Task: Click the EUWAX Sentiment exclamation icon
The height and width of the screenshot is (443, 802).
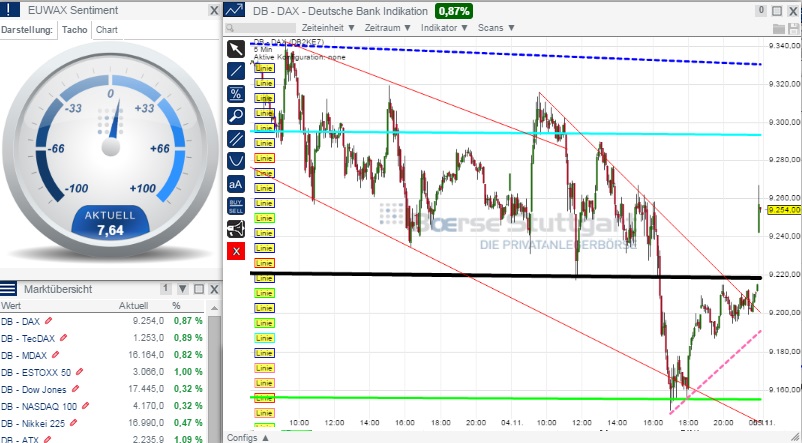Action: (10, 10)
